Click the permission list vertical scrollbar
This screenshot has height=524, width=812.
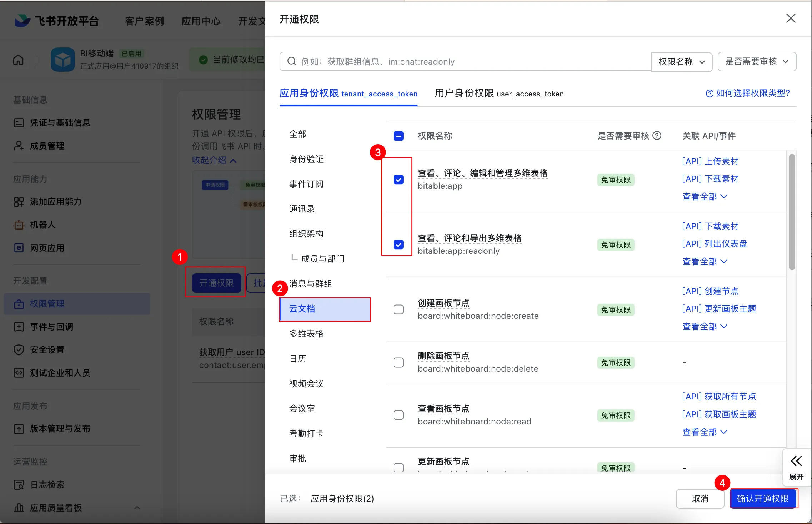[x=792, y=212]
